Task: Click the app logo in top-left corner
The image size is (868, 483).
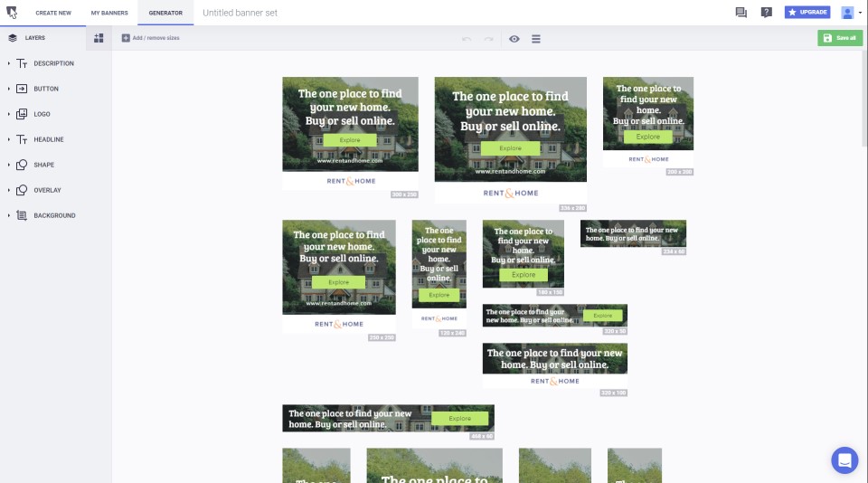Action: tap(12, 13)
